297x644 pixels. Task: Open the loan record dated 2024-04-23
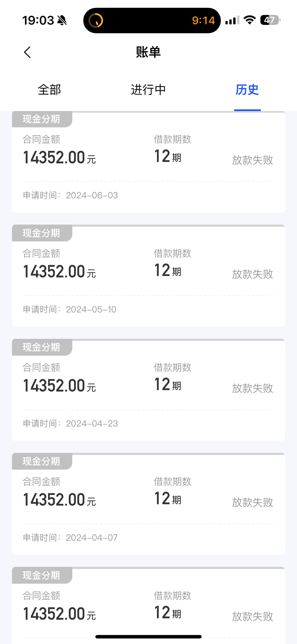click(x=148, y=390)
